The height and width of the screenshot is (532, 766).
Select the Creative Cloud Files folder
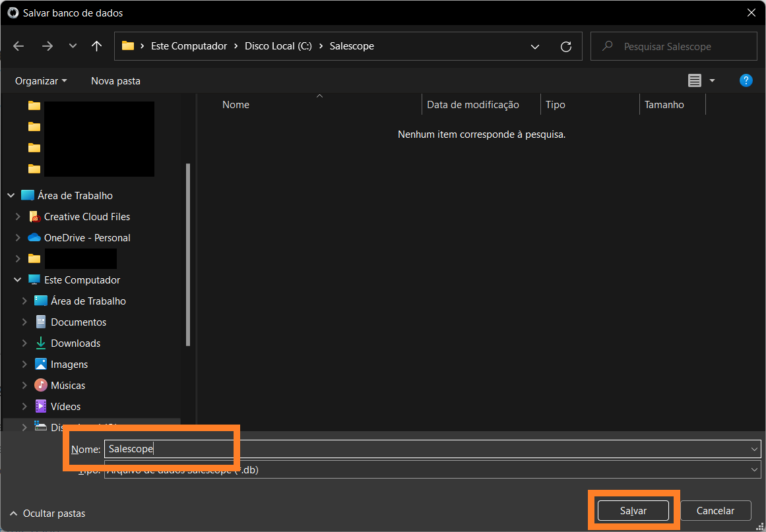coord(87,217)
